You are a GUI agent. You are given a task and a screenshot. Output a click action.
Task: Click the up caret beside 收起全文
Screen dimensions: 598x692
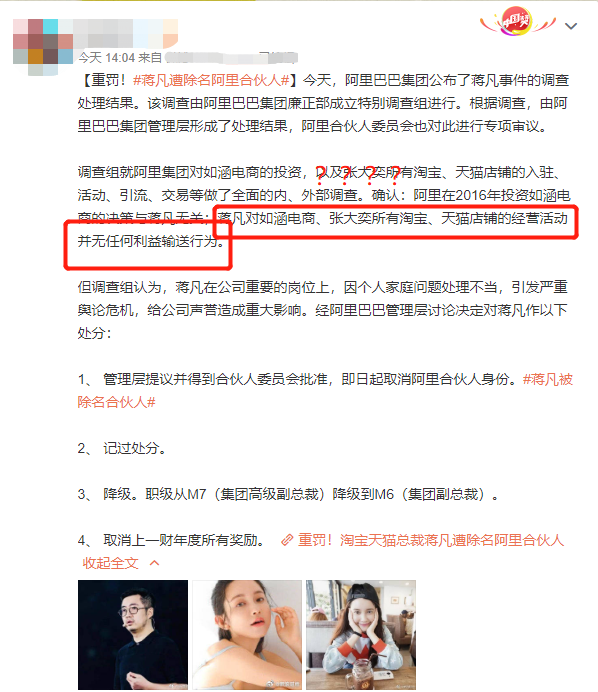tap(154, 563)
